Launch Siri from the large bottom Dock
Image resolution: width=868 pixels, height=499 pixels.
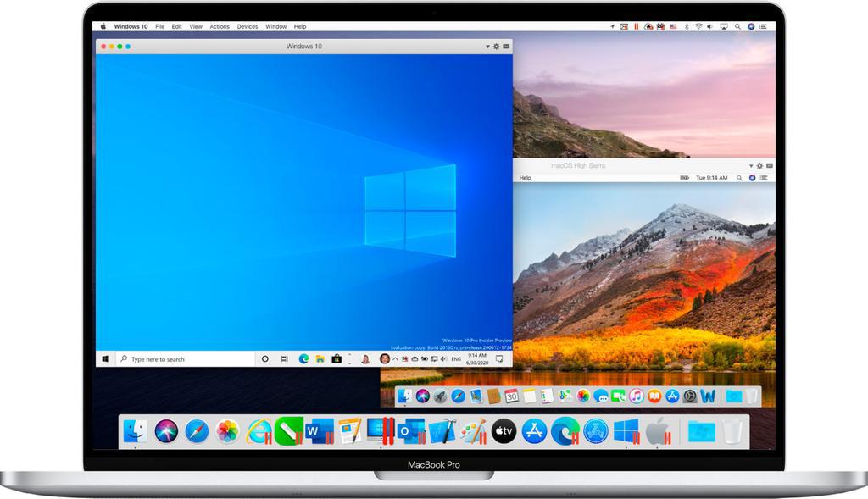pyautogui.click(x=166, y=431)
